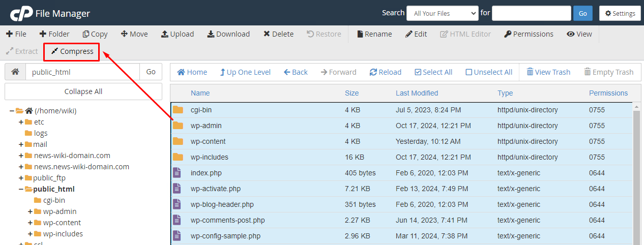Click the View toolbar button

[579, 34]
